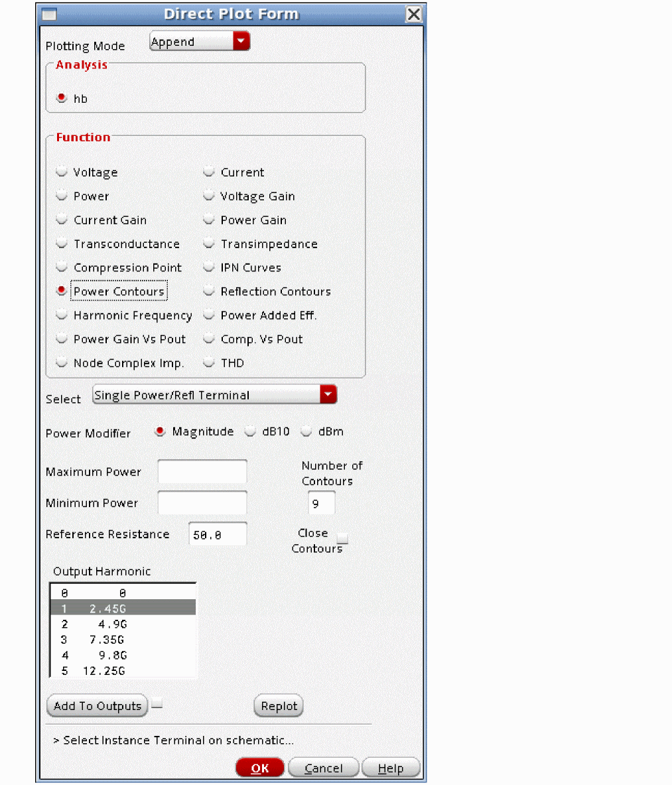The image size is (672, 785).
Task: Choose the Reflection Contours function
Action: tap(209, 291)
